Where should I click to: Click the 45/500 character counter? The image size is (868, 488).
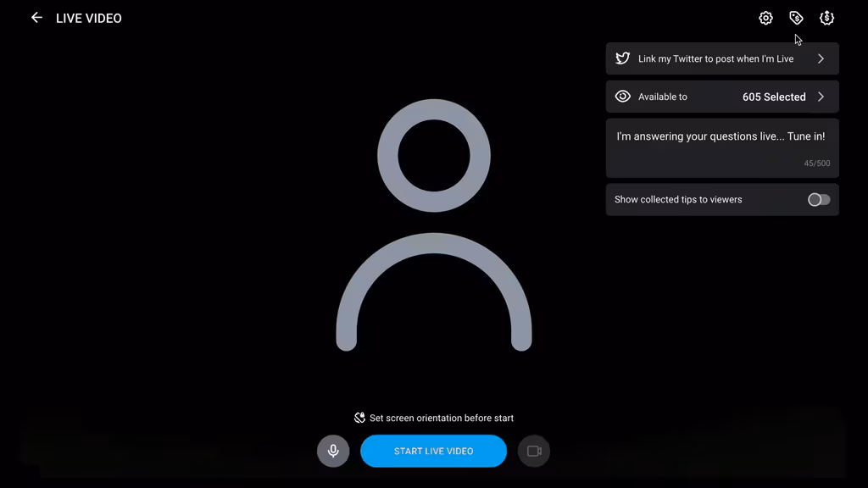point(817,164)
